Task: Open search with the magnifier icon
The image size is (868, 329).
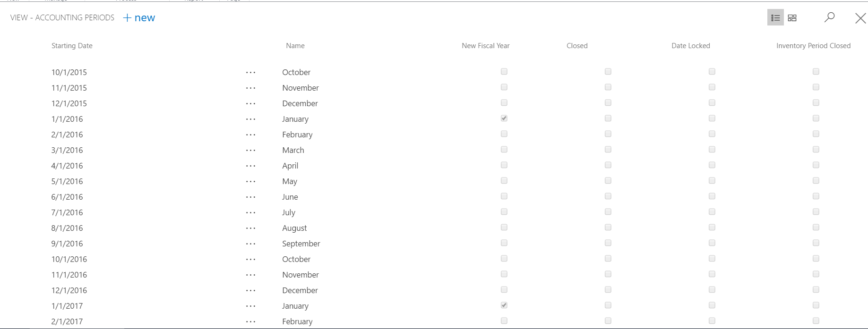Action: point(829,17)
